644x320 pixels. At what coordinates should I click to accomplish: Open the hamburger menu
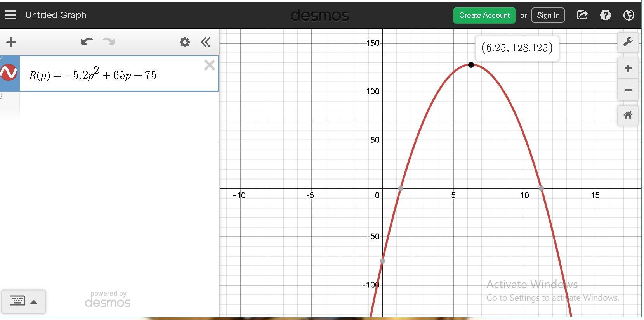click(x=10, y=15)
